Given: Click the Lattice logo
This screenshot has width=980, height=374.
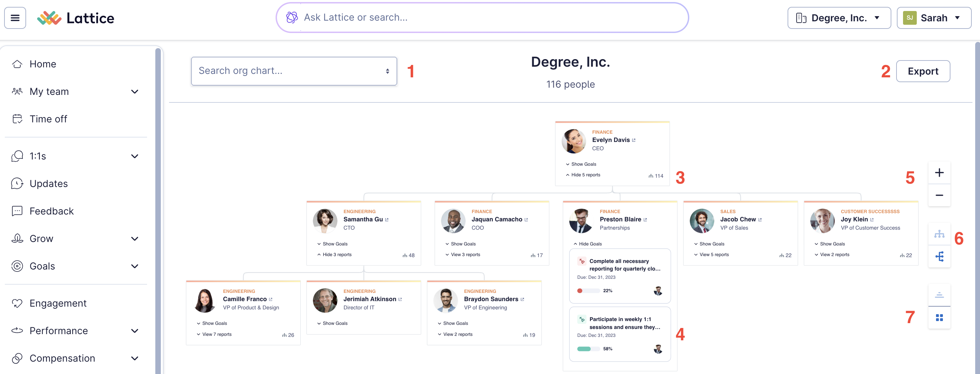Looking at the screenshot, I should click(76, 18).
